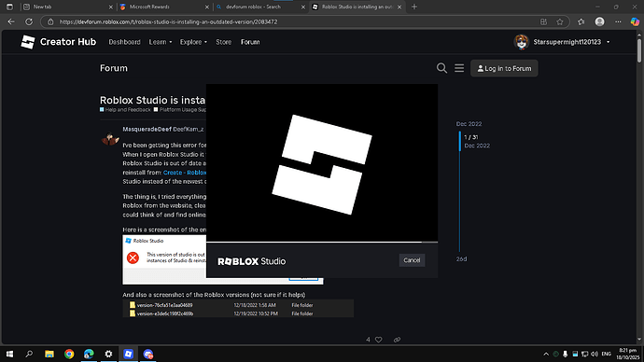Click Log In to Forum button
The width and height of the screenshot is (644, 362).
pyautogui.click(x=504, y=68)
